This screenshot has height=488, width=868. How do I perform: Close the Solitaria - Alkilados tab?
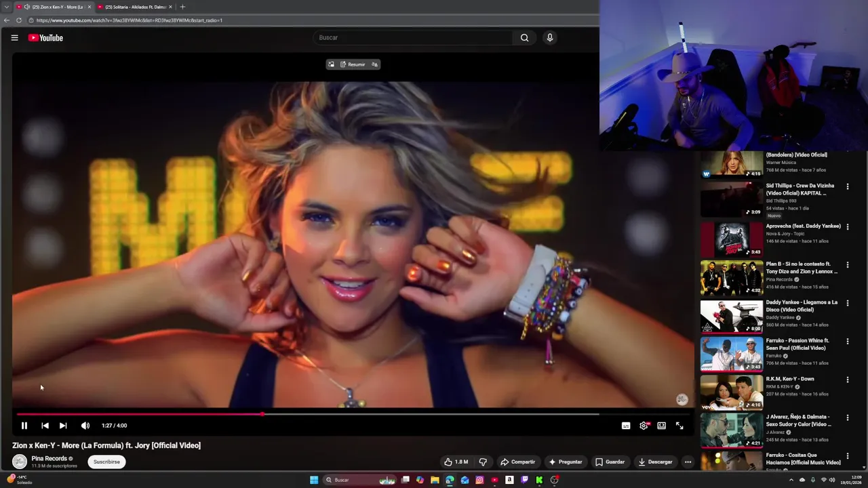[x=170, y=7]
